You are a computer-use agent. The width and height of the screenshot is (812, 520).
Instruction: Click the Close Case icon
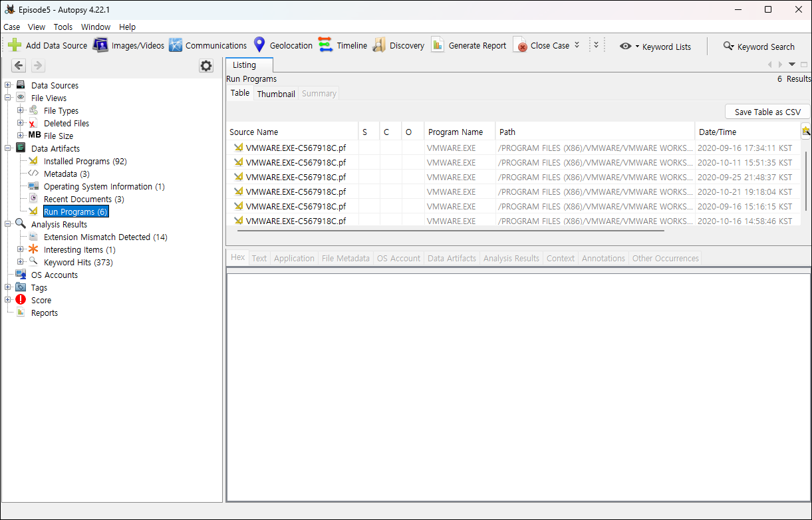520,45
